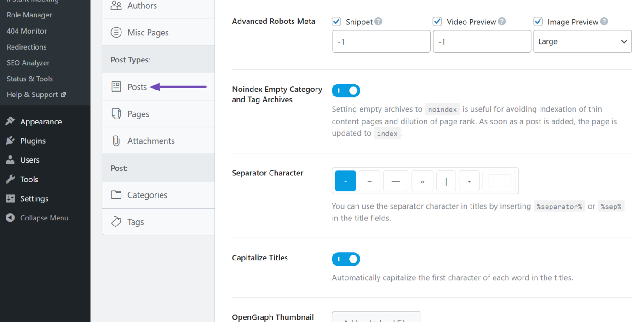Open the Redirections menu item

[26, 47]
